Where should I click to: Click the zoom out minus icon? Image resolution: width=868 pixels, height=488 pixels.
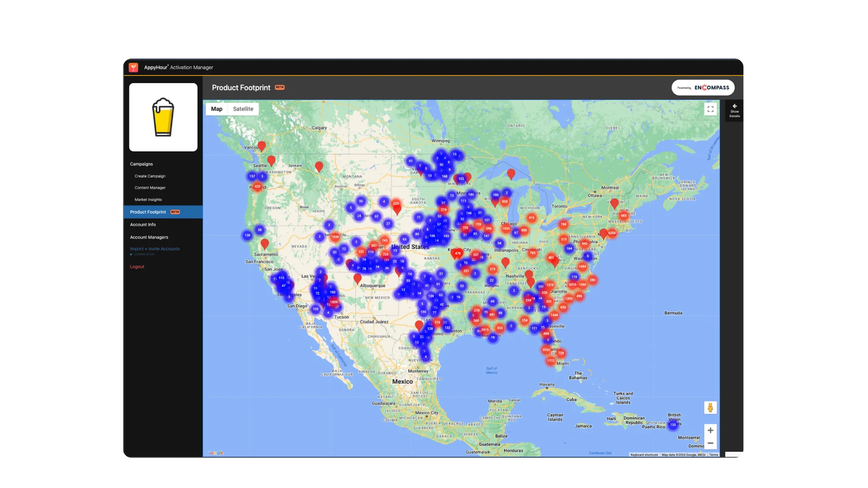[710, 443]
